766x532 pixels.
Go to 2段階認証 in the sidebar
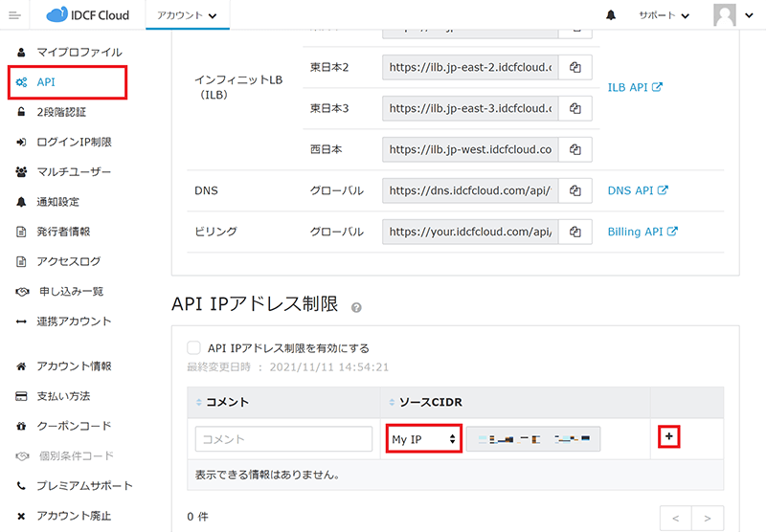60,112
